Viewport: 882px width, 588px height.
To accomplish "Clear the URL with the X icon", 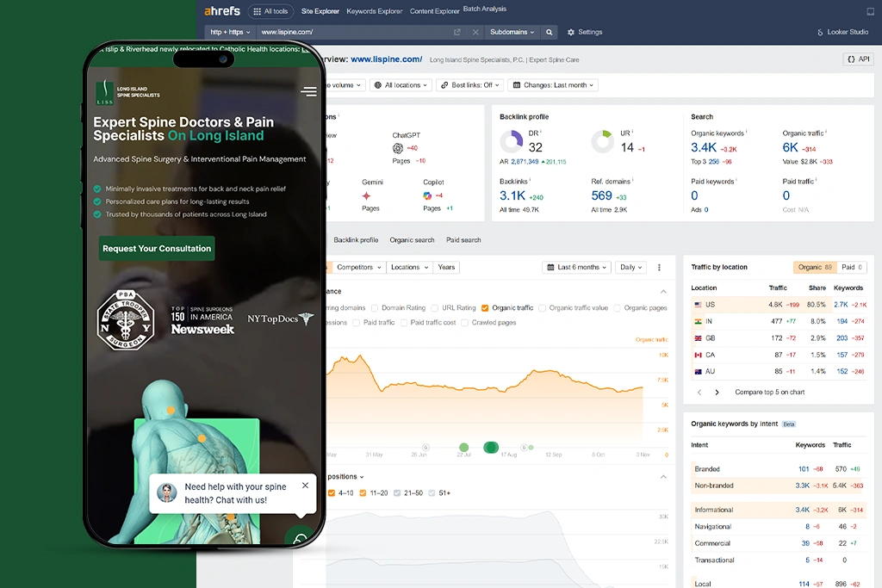I will (475, 32).
